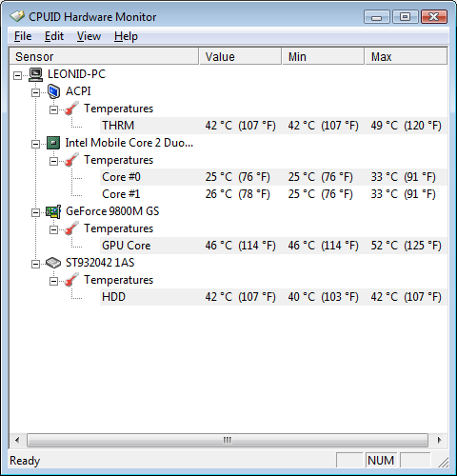Select the Core #1 sensor row

click(273, 194)
